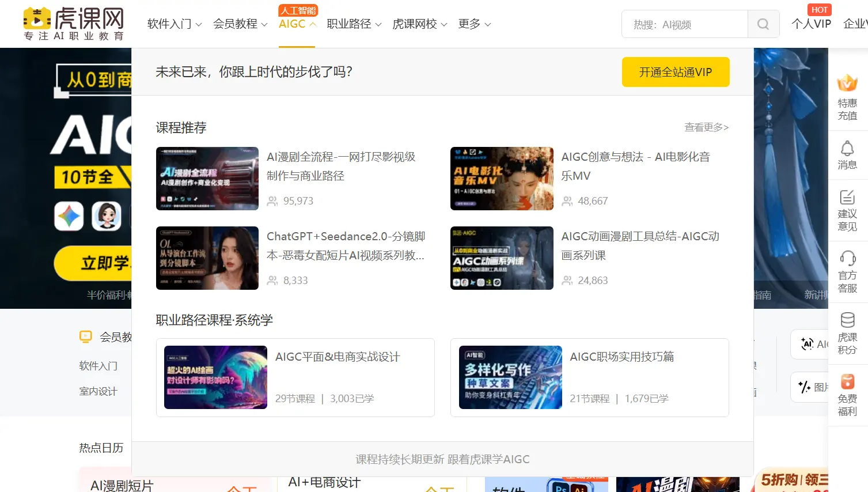The height and width of the screenshot is (492, 868).
Task: Open the 查看更多 link
Action: click(707, 127)
